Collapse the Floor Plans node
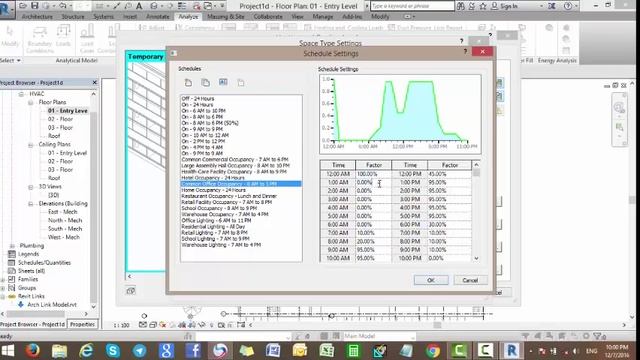640x360 pixels. pyautogui.click(x=31, y=102)
